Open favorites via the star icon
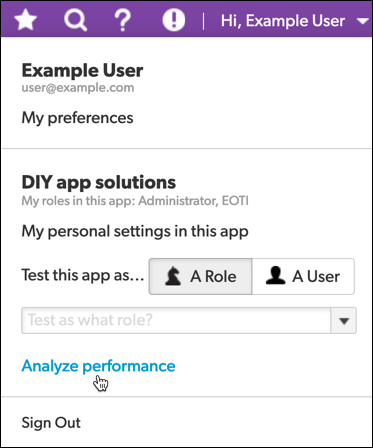Viewport: 373px width, 448px height. (25, 20)
